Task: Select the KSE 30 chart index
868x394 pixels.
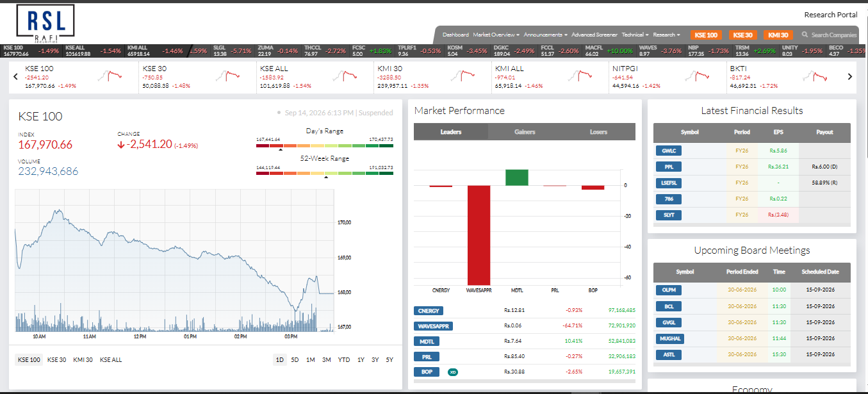Action: [x=57, y=360]
